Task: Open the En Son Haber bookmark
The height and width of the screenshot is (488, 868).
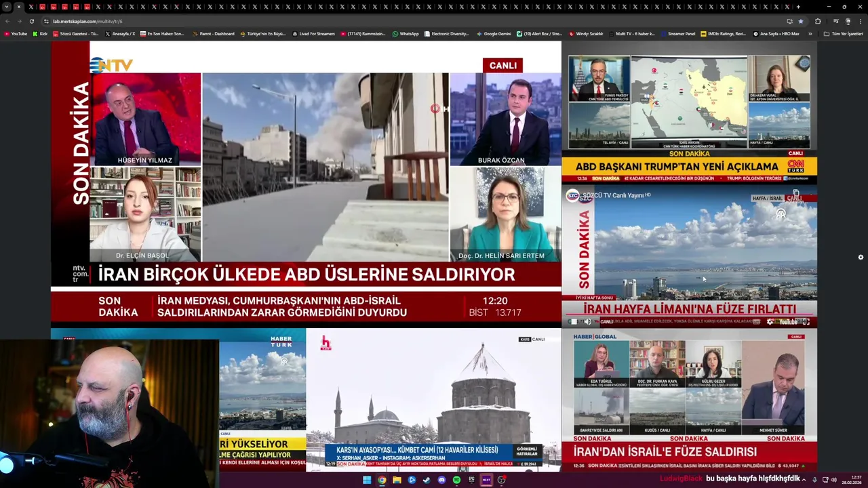Action: (x=161, y=33)
